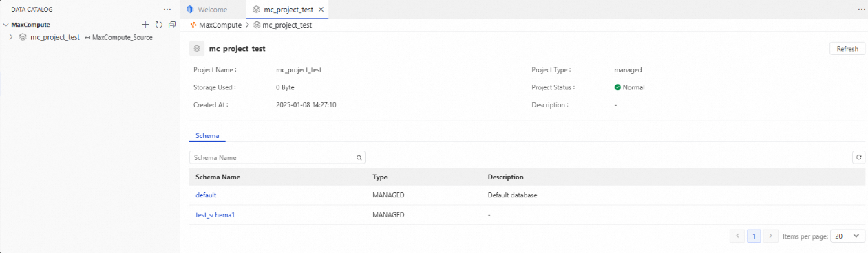Refresh the Data Catalog tree
The width and height of the screenshot is (868, 253).
tap(158, 24)
